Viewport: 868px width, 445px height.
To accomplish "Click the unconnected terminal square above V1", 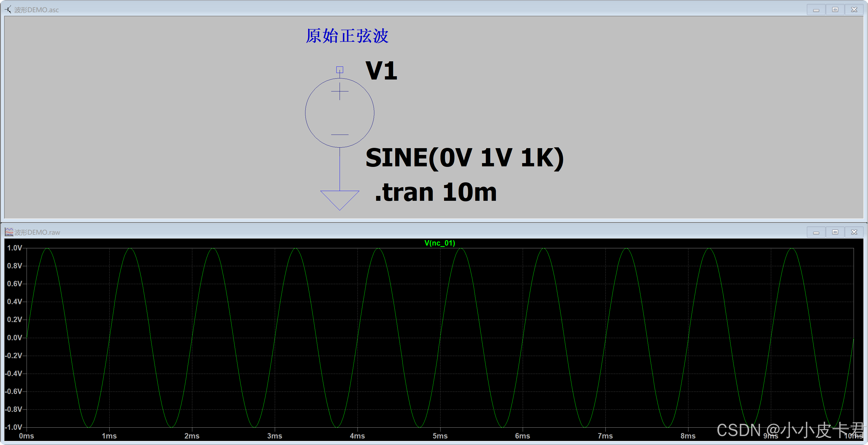I will tap(340, 70).
